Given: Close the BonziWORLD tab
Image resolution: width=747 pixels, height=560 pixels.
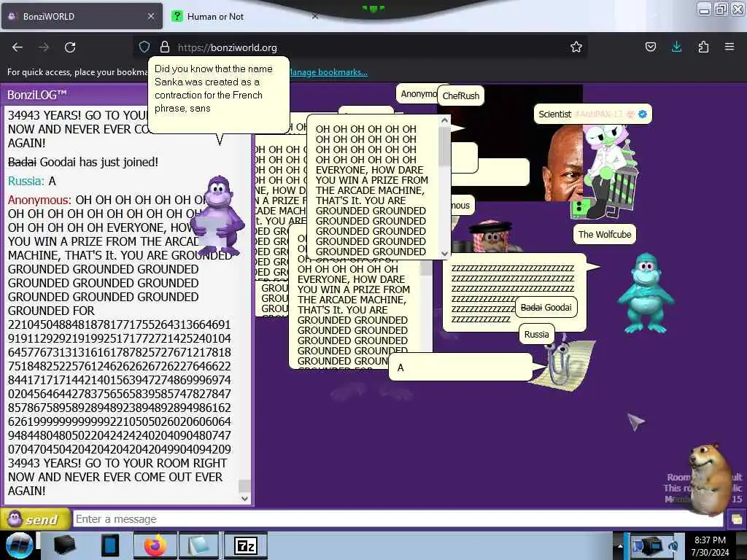Looking at the screenshot, I should click(x=150, y=16).
